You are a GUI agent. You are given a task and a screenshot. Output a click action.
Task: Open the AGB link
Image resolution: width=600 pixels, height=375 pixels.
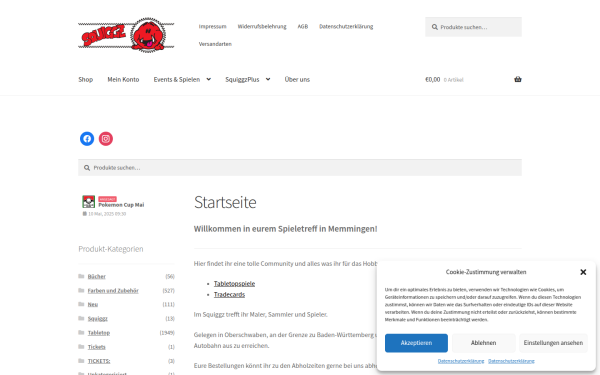[x=303, y=26]
